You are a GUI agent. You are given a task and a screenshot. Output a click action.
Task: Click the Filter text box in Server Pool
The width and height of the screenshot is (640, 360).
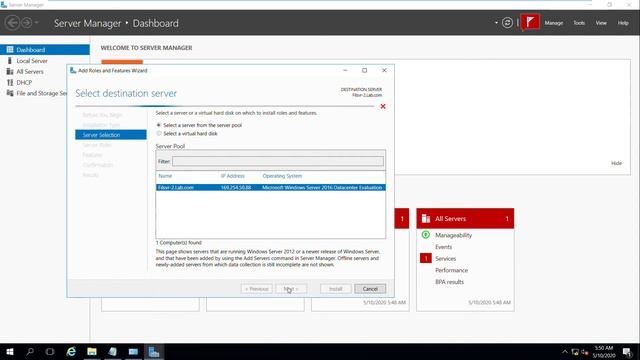click(x=278, y=161)
